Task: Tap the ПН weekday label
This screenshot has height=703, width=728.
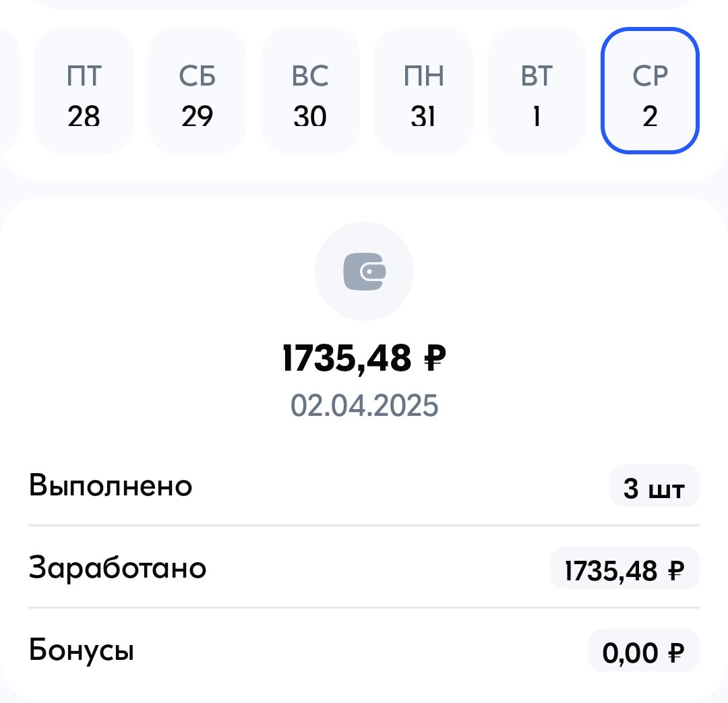Action: point(423,75)
